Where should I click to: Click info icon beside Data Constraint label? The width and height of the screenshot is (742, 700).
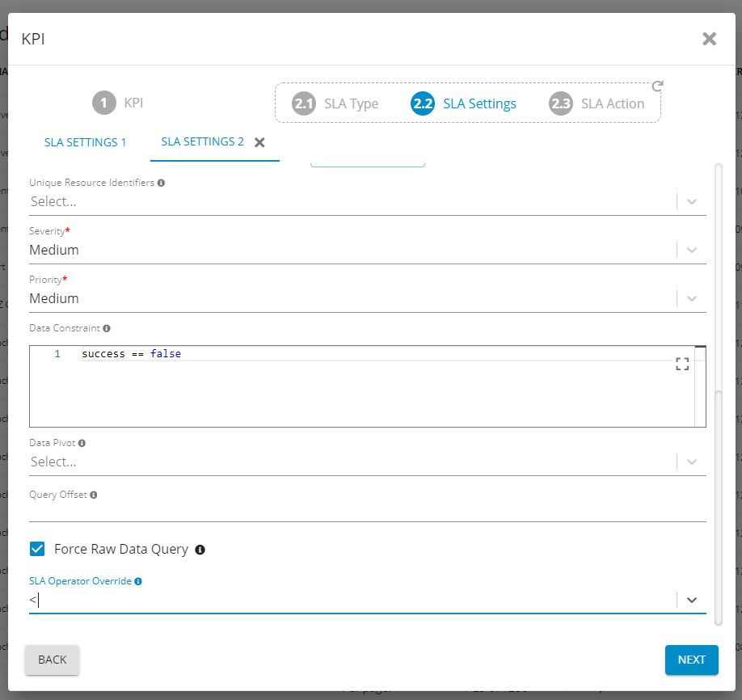point(107,329)
